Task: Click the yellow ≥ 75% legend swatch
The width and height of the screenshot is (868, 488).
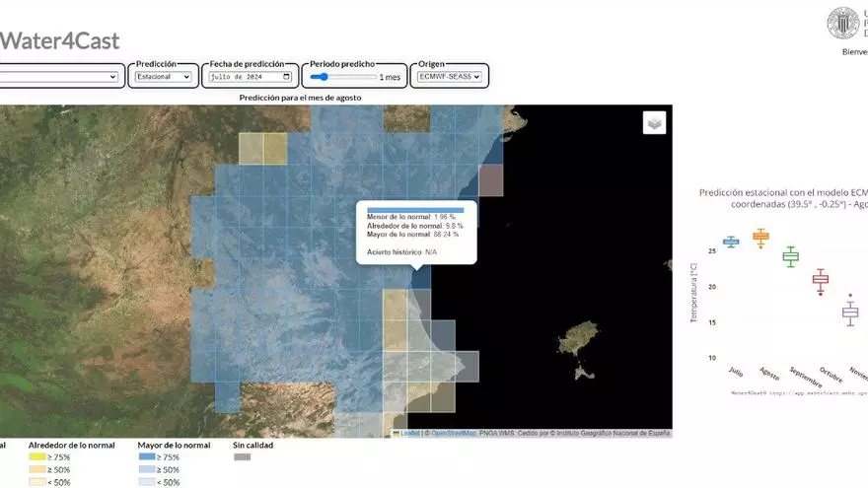Action: point(36,457)
